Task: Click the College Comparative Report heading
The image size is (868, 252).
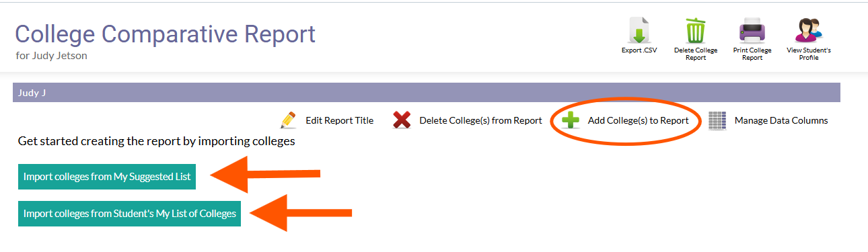Action: tap(166, 34)
